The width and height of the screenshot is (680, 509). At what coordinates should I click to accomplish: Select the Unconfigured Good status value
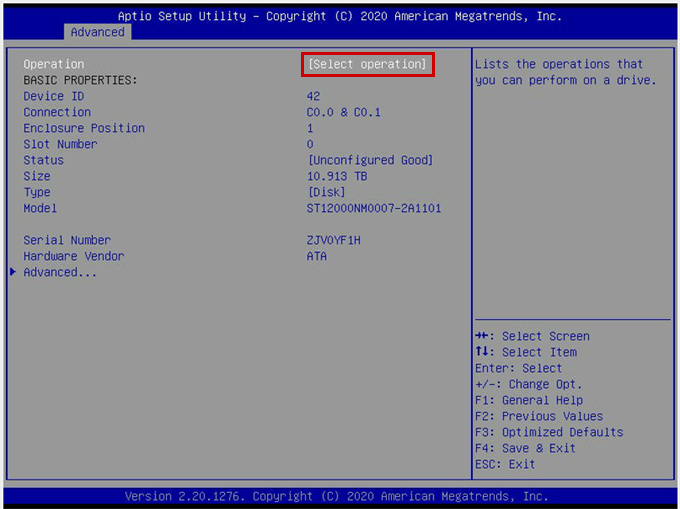370,160
